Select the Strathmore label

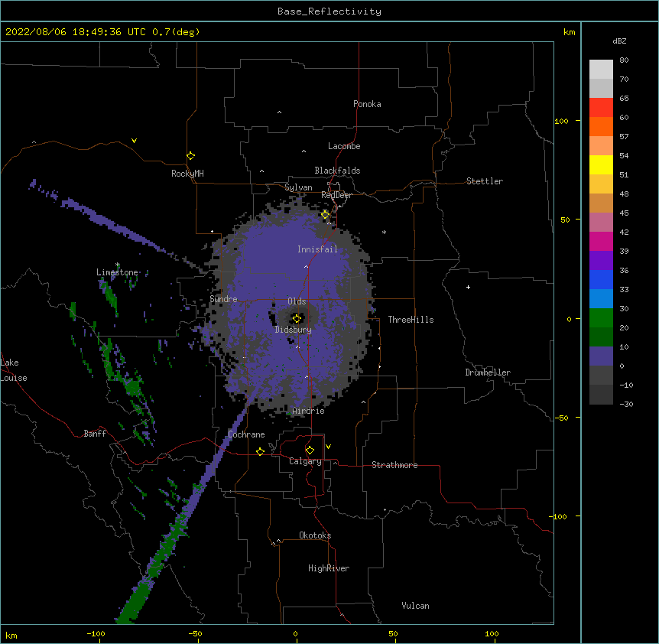coord(394,465)
